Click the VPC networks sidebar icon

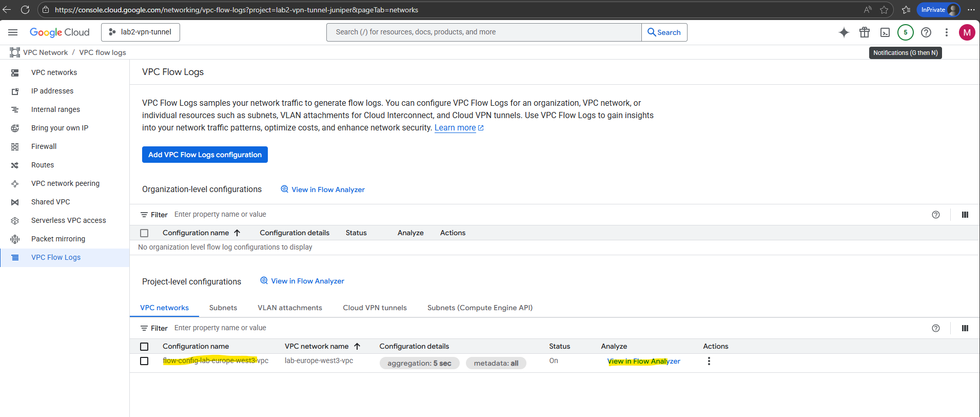(x=15, y=73)
